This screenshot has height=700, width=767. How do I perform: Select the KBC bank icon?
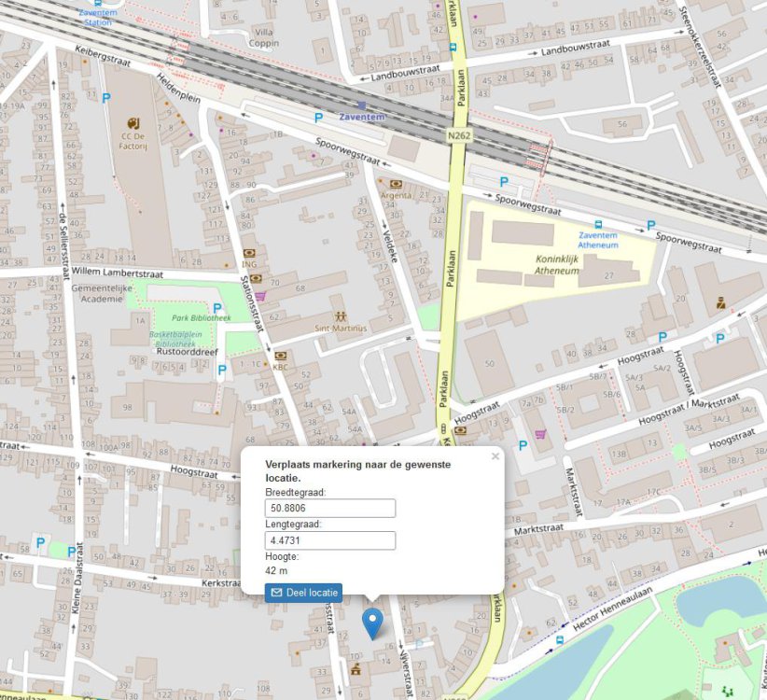point(280,356)
